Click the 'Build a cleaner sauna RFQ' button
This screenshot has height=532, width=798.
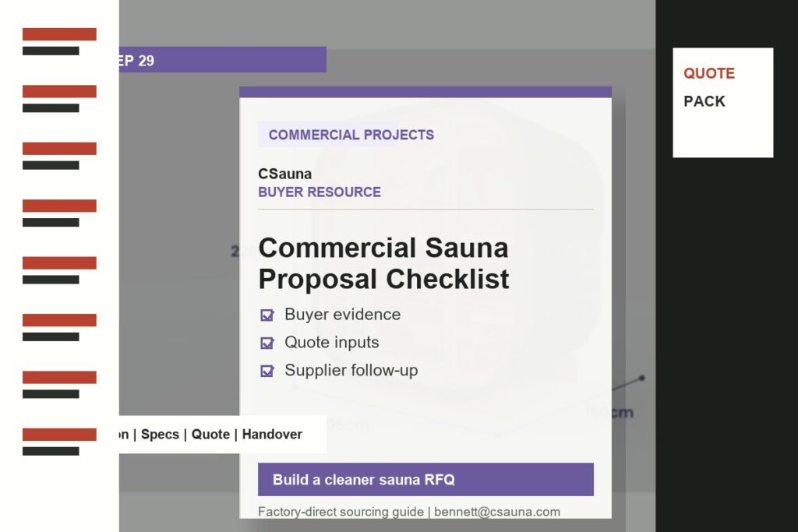425,479
